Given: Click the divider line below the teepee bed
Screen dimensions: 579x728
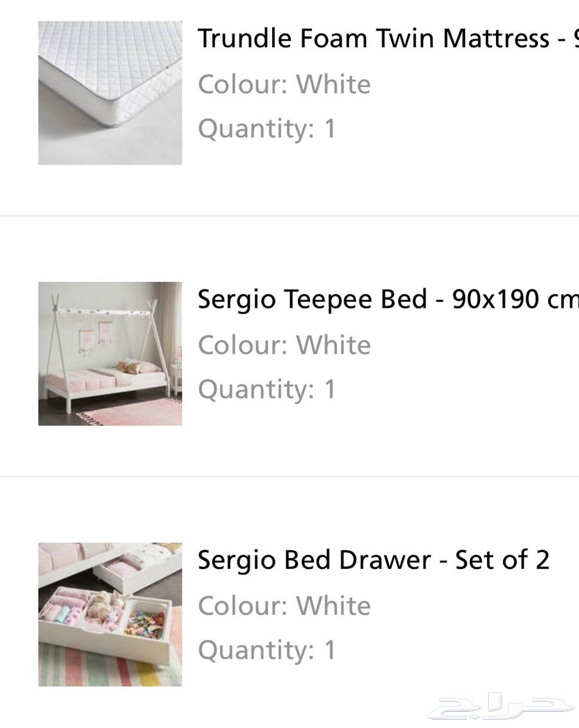Looking at the screenshot, I should click(x=289, y=476).
